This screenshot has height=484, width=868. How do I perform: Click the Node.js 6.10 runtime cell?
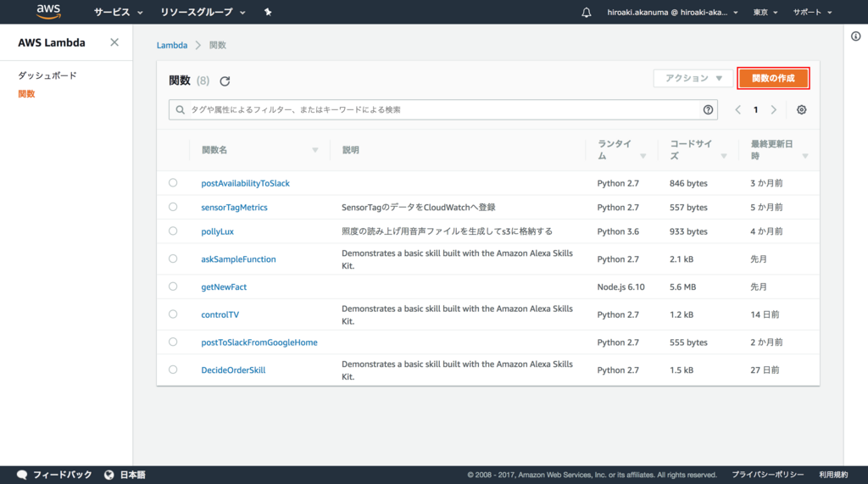coord(620,287)
